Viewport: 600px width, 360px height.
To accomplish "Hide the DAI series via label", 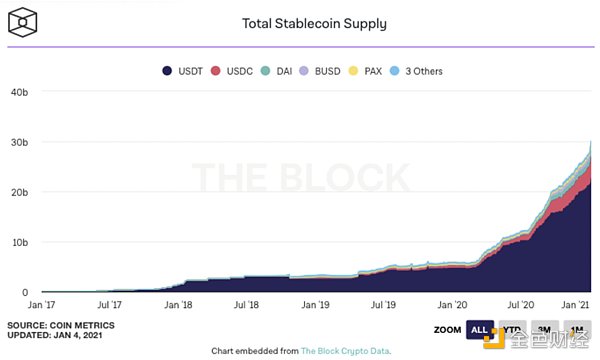I will pos(284,71).
